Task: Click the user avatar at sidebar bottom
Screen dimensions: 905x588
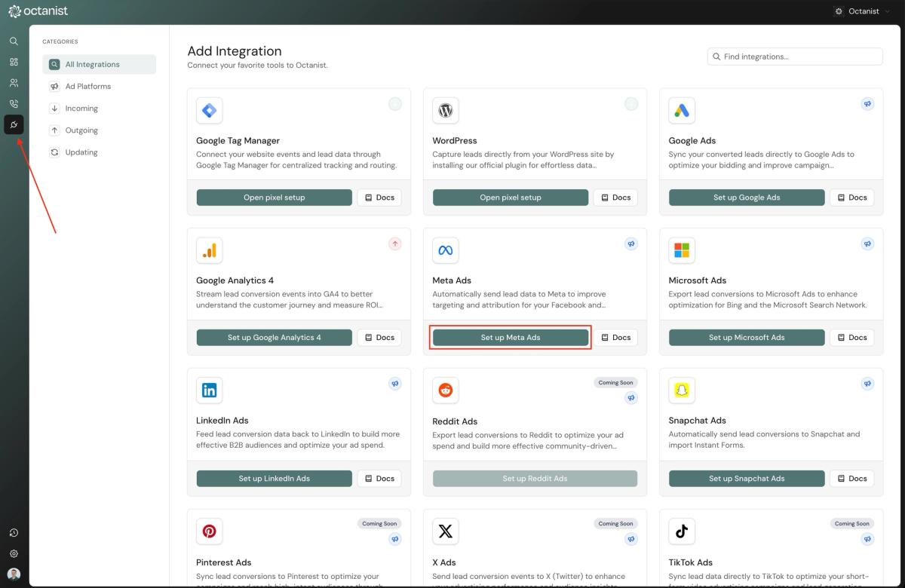Action: 14,574
